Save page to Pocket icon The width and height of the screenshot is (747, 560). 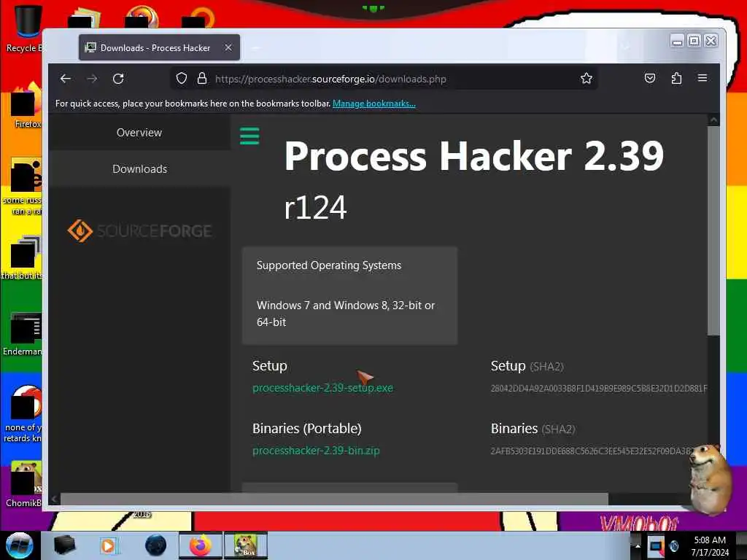click(650, 78)
